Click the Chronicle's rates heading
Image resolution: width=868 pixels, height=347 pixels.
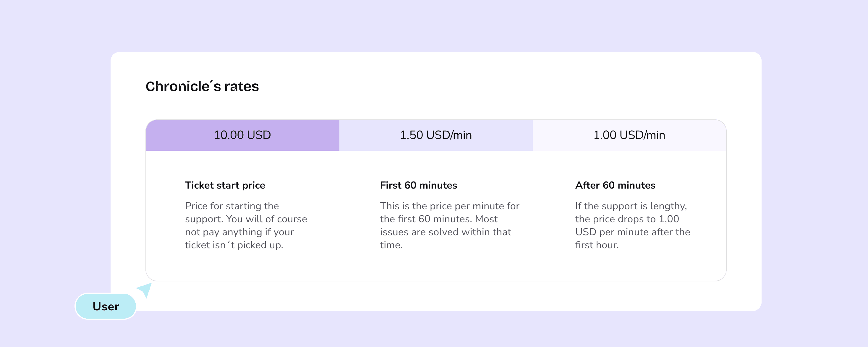tap(202, 87)
